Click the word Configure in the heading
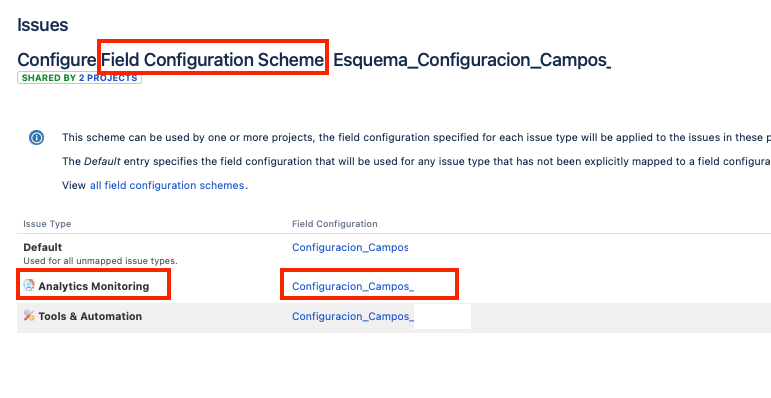 coord(57,60)
